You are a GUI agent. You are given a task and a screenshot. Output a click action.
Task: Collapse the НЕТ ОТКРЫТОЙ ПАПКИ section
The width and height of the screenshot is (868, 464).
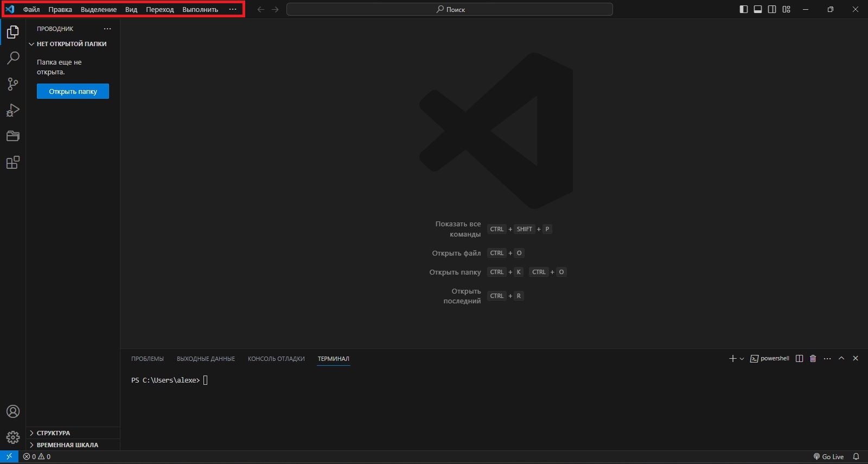(x=73, y=44)
